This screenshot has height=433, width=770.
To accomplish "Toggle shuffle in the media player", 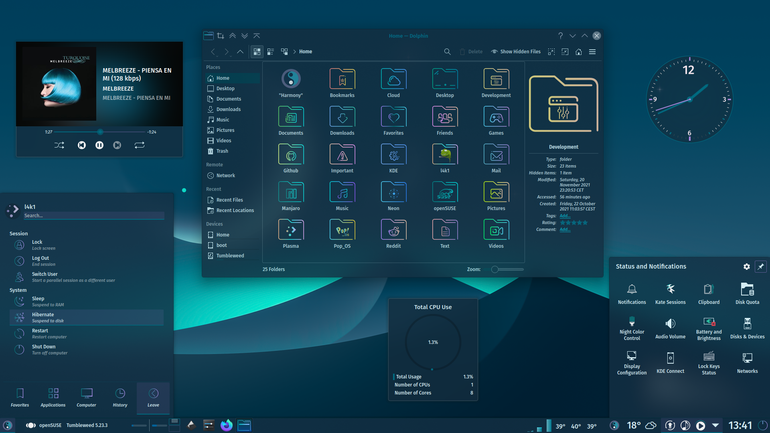I will pos(59,145).
